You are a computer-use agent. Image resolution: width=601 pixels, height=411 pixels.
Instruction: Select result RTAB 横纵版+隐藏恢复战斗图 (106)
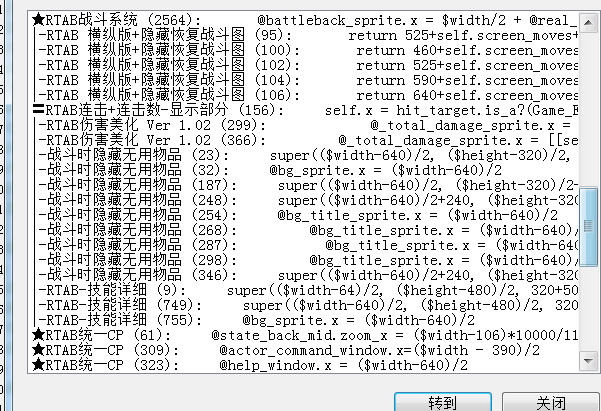point(304,95)
